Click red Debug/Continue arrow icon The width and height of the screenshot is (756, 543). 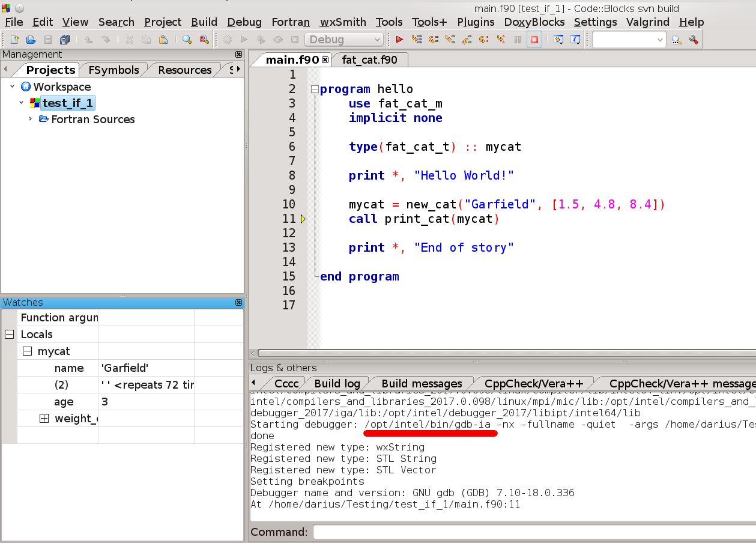tap(399, 40)
